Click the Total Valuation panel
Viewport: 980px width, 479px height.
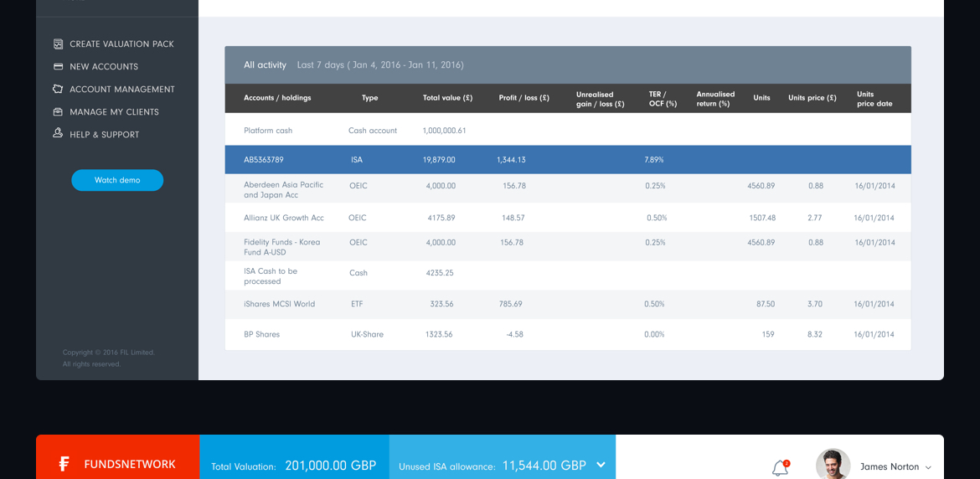coord(293,465)
